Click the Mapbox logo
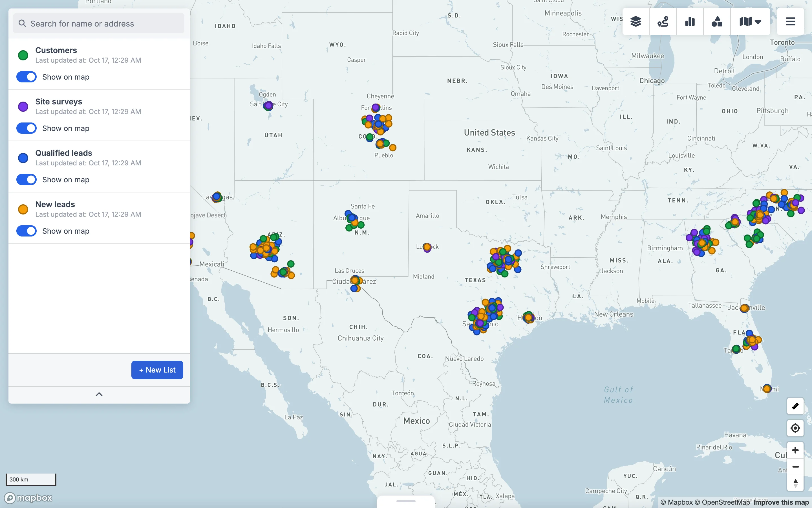812x508 pixels. coord(28,498)
